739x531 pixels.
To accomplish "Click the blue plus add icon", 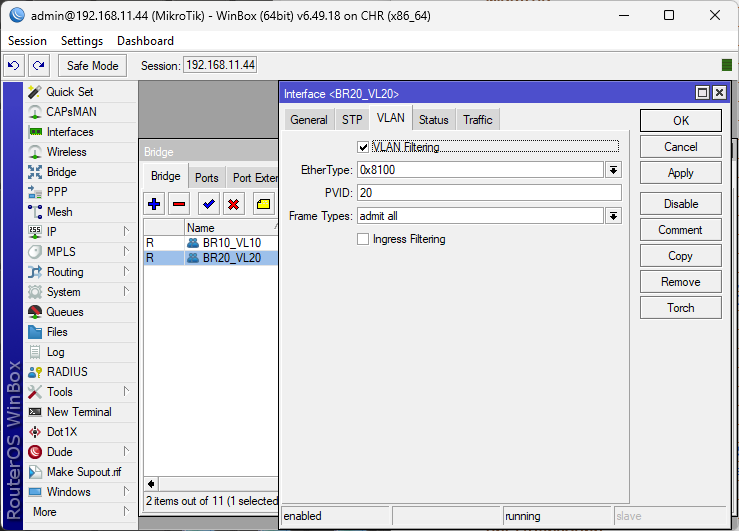I will point(154,204).
